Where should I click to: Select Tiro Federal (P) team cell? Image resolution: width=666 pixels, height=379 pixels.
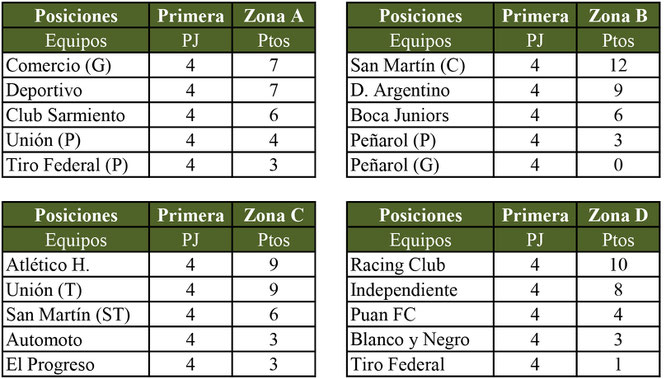coord(76,165)
